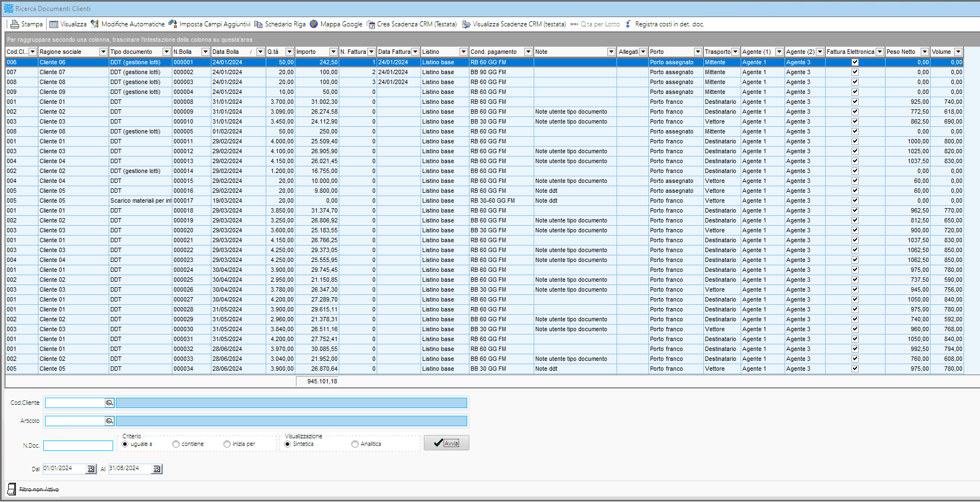Click 'RB 30-60 GG FM' cell
Image resolution: width=980 pixels, height=502 pixels.
coord(501,201)
